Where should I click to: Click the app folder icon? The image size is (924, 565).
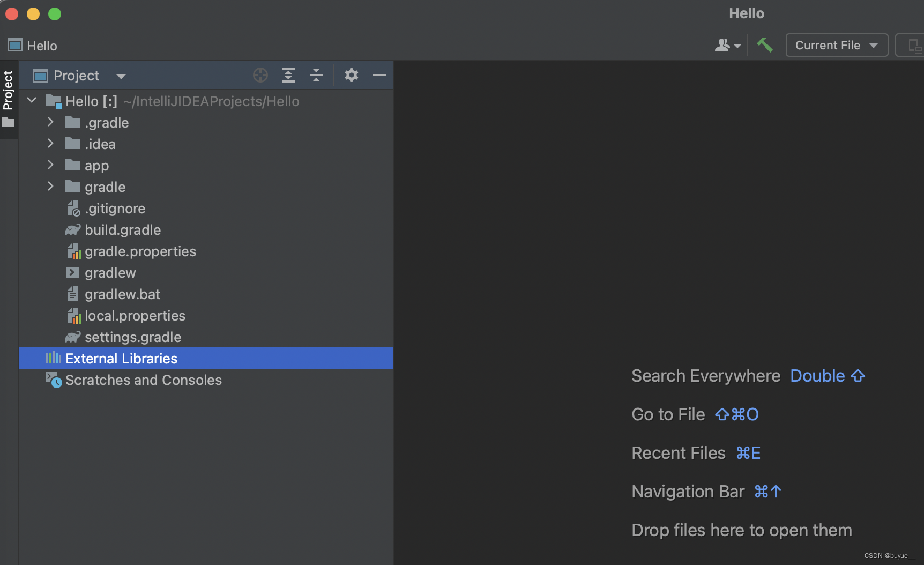pos(73,165)
